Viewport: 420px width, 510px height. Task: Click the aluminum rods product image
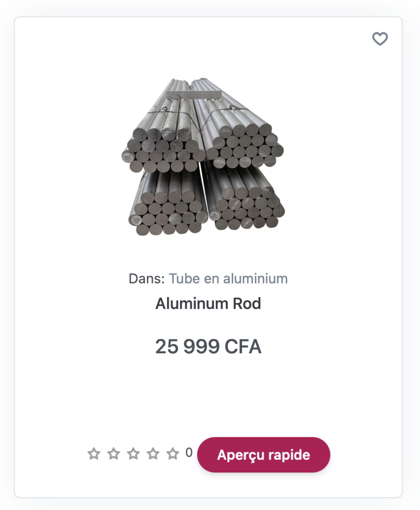tap(203, 157)
